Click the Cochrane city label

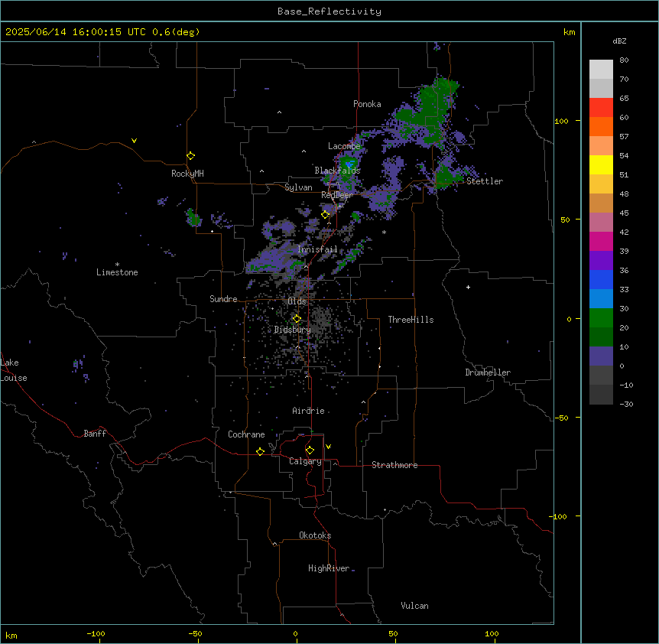pos(246,434)
